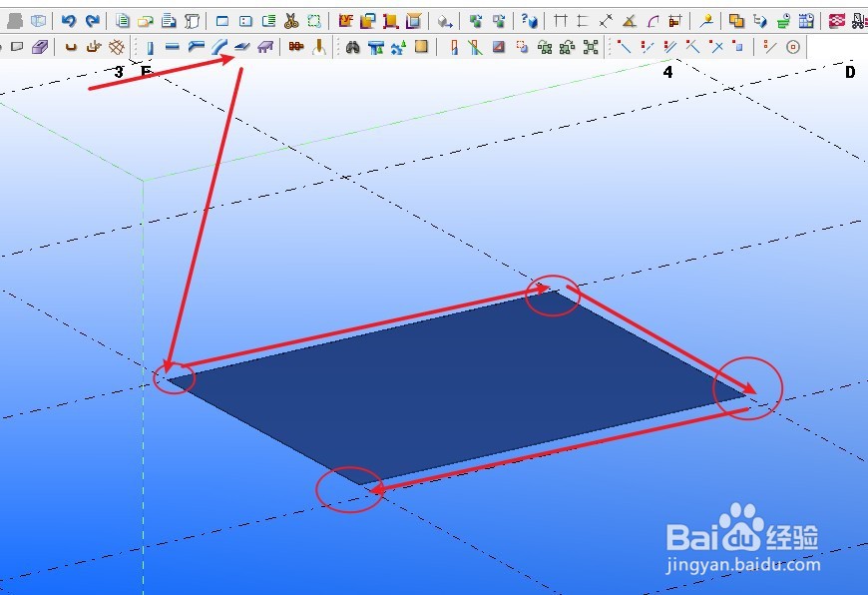Click the create polybeam icon
868x595 pixels.
tap(196, 47)
